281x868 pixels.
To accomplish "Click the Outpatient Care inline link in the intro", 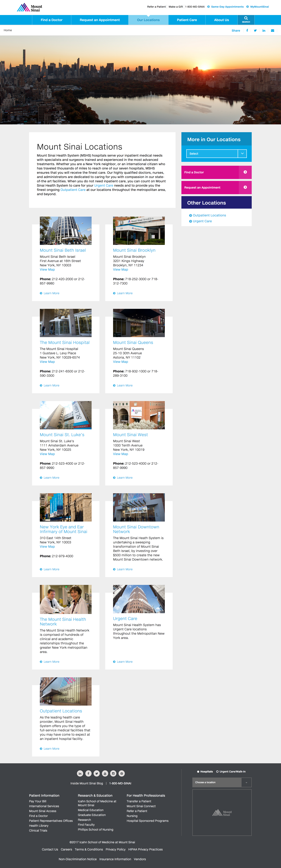I will (73, 190).
